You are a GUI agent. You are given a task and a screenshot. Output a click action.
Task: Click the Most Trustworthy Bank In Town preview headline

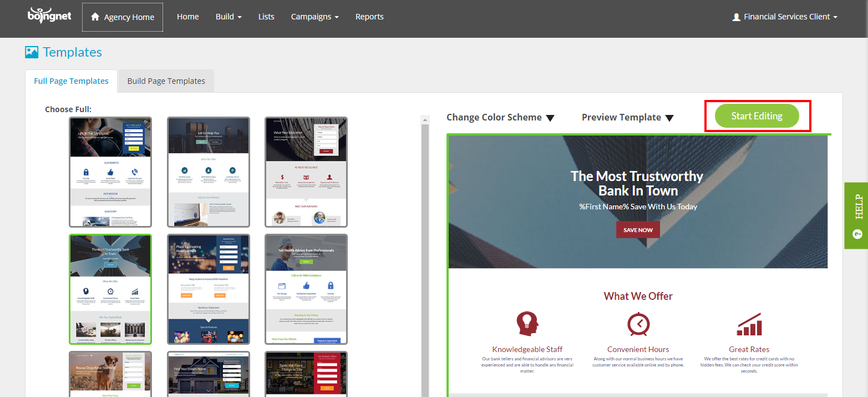(x=637, y=183)
